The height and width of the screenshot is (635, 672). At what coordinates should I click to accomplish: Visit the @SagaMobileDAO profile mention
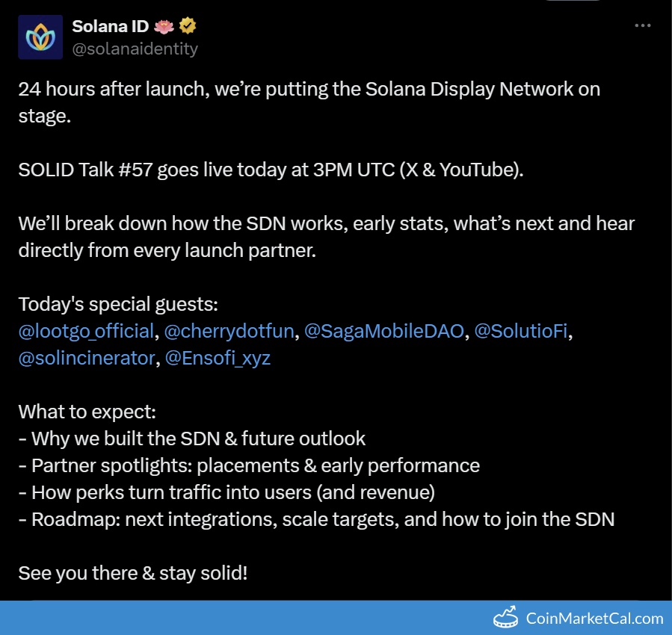click(x=384, y=331)
